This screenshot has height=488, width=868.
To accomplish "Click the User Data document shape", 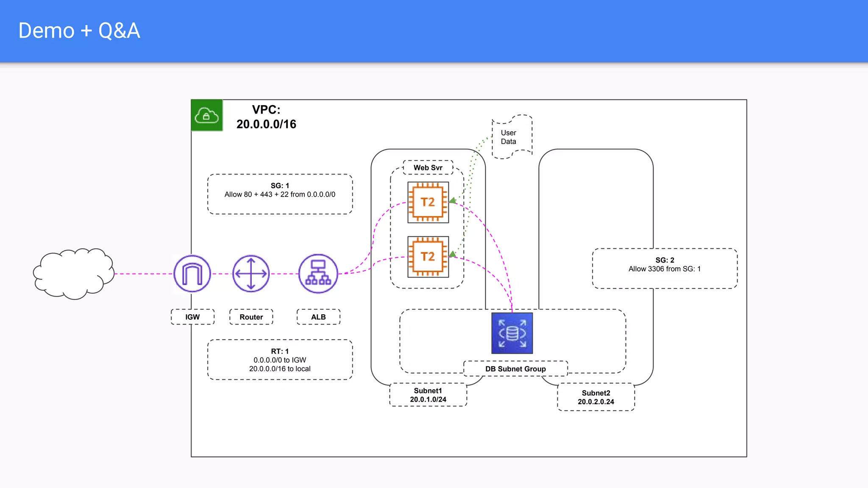I will 512,137.
